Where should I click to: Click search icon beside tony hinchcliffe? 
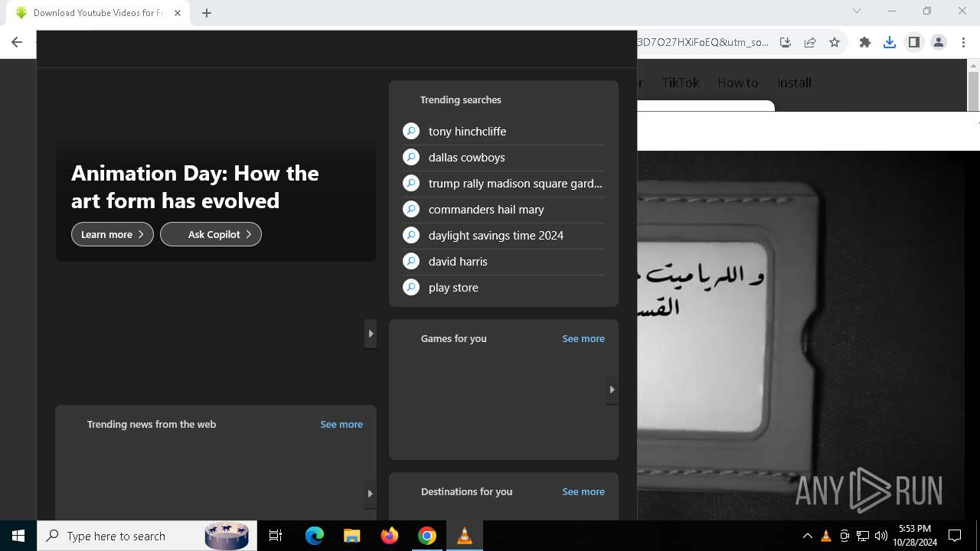(411, 132)
